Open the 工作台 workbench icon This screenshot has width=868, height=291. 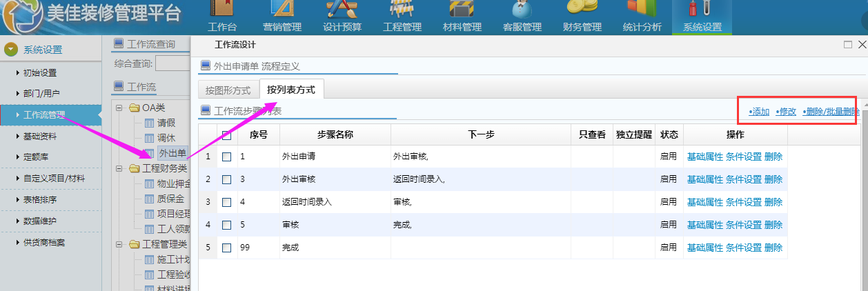click(222, 10)
